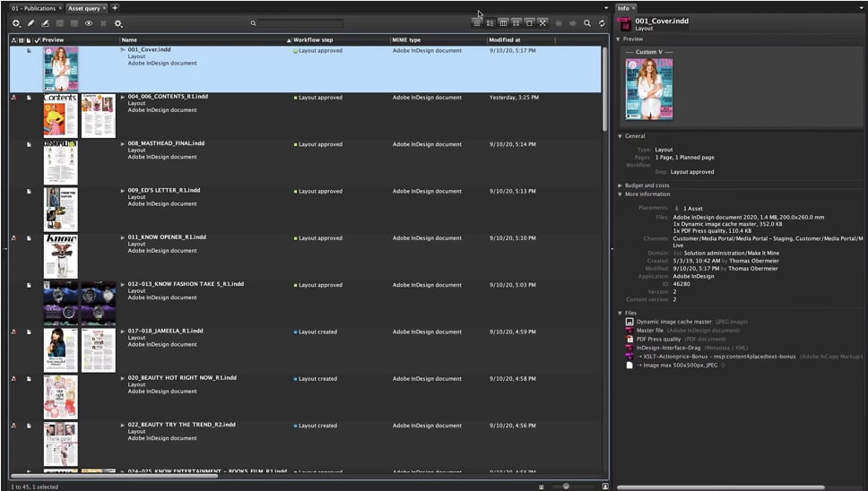Collapse the General section
This screenshot has width=868, height=491.
point(620,136)
